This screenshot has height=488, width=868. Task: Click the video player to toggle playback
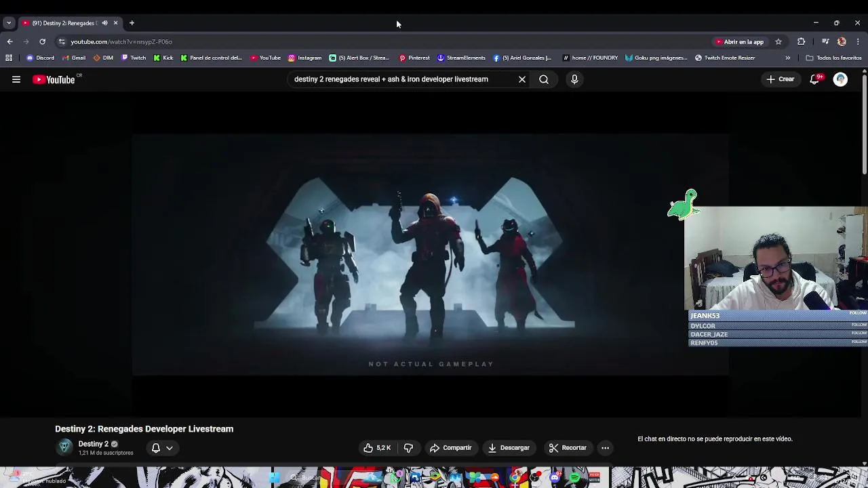[431, 254]
